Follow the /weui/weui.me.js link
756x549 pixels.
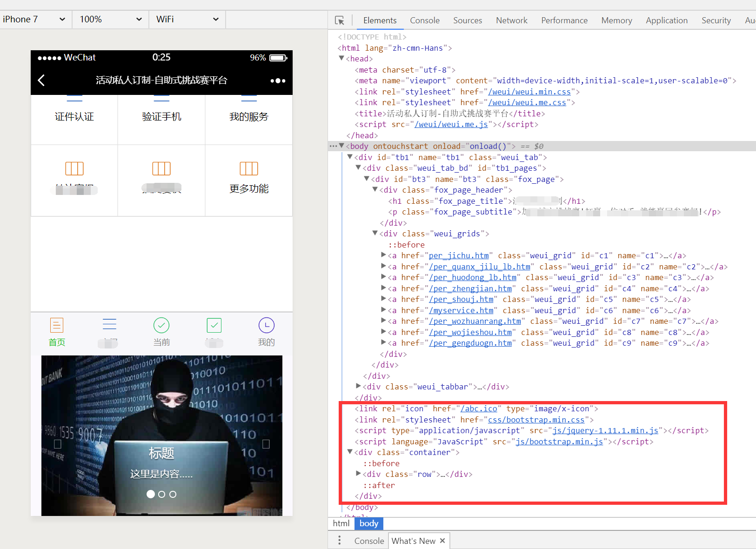[x=451, y=124]
